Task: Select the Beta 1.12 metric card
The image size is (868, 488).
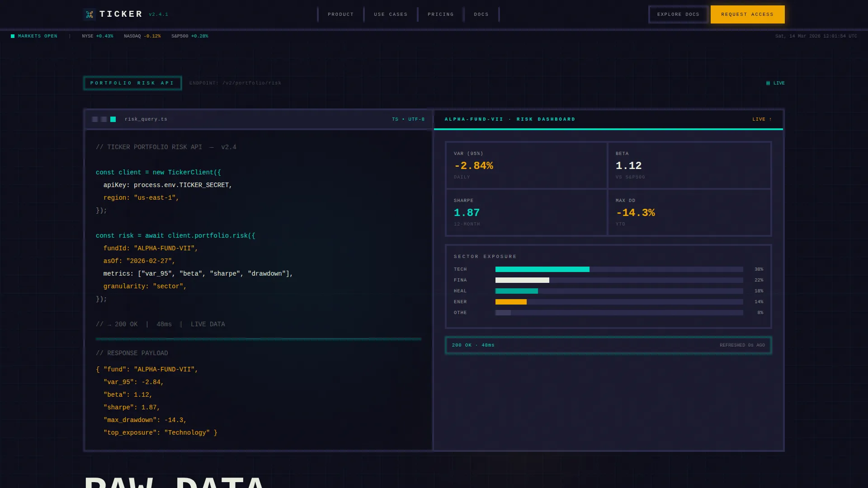Action: pyautogui.click(x=689, y=165)
